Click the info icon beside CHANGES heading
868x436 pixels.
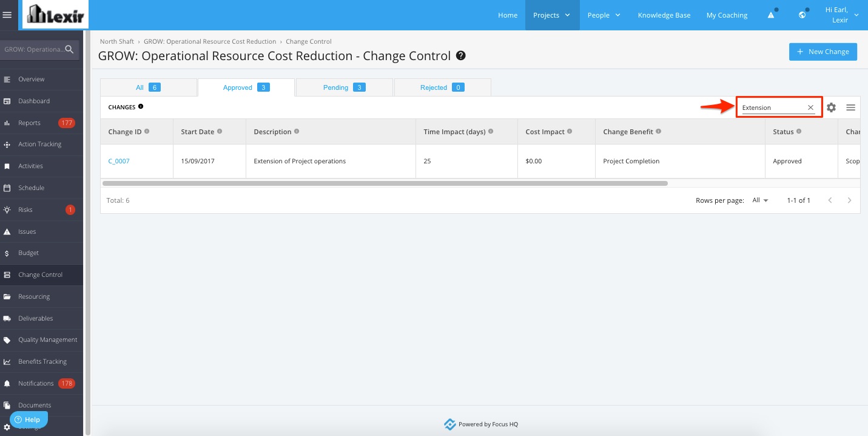141,106
